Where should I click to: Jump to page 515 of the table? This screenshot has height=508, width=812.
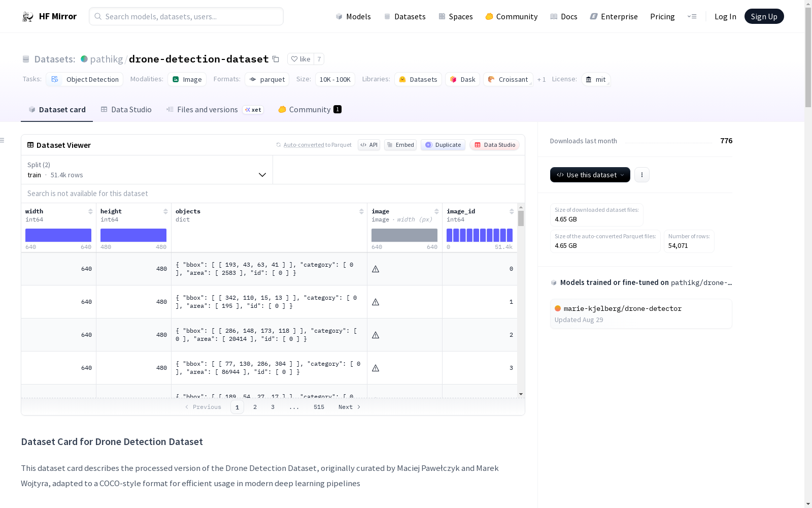point(319,407)
